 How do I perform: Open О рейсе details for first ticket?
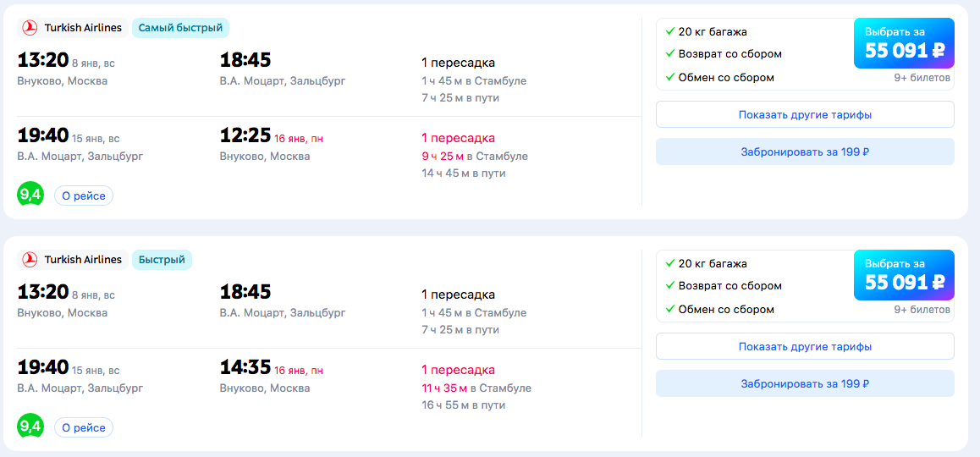tap(84, 195)
